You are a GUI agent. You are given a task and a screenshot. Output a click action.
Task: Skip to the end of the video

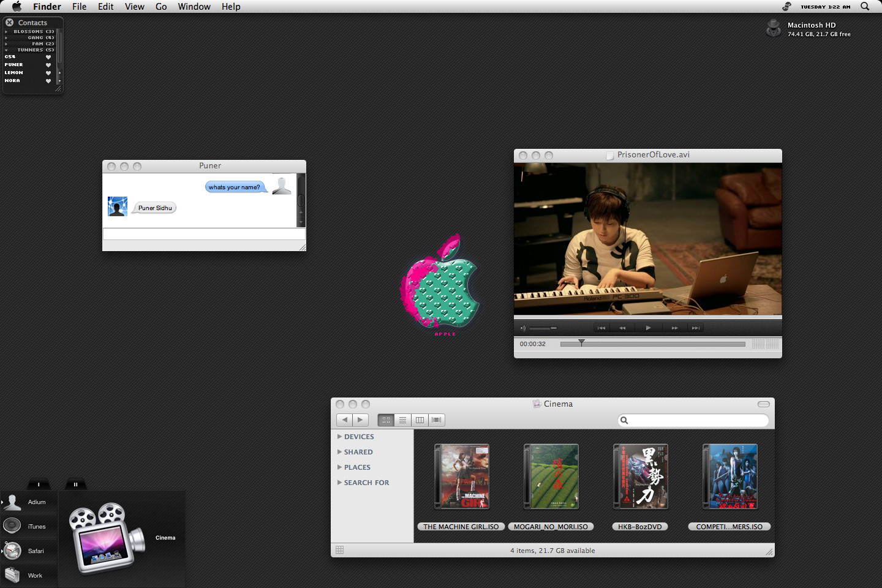click(695, 328)
